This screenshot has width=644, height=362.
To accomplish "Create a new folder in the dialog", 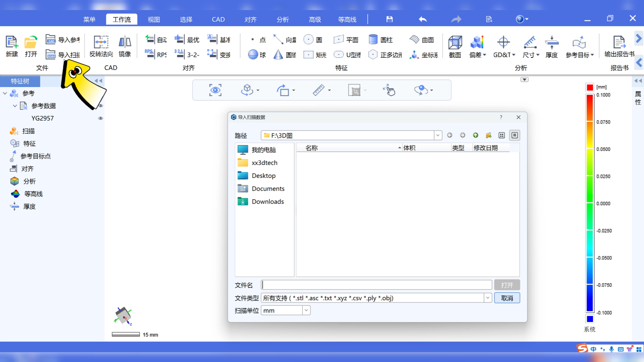I will [488, 135].
